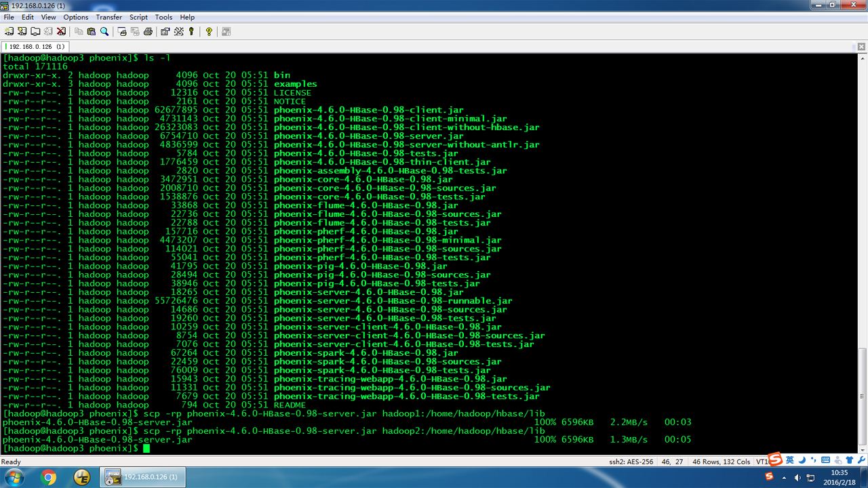Click the 'phoenix-server-4.6.0-HBase-0.98-runnable.jar' filename

pos(393,301)
